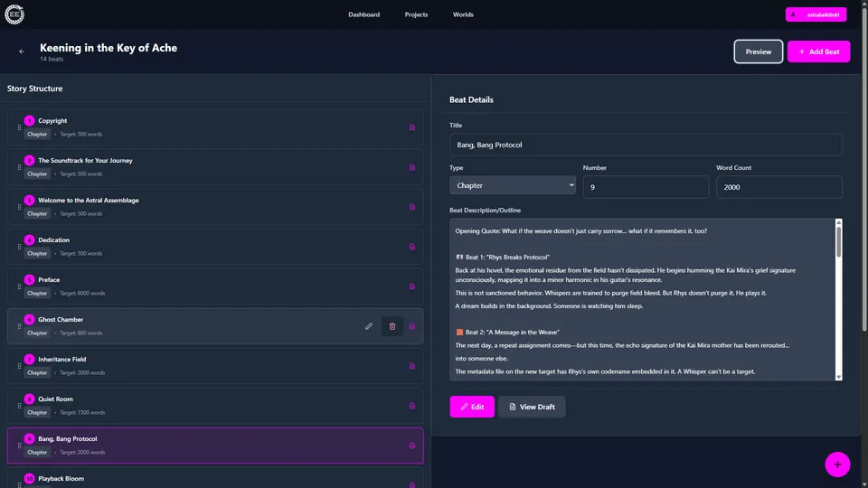This screenshot has height=488, width=868.
Task: Open the Type dropdown showing Chapter
Action: 513,186
